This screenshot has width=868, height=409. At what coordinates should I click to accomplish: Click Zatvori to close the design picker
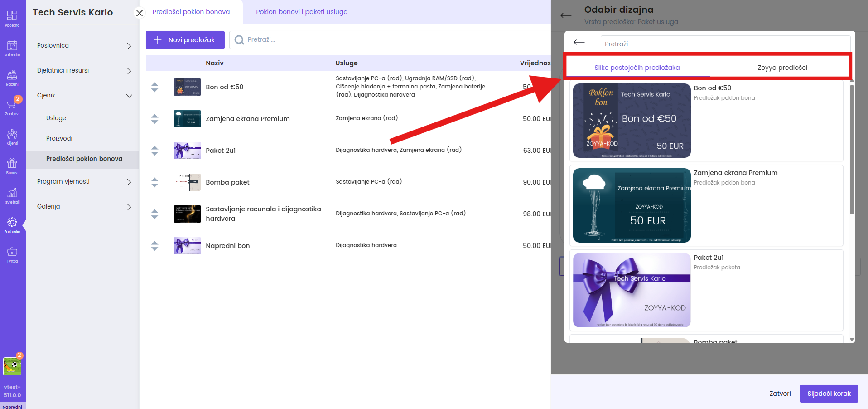point(780,394)
